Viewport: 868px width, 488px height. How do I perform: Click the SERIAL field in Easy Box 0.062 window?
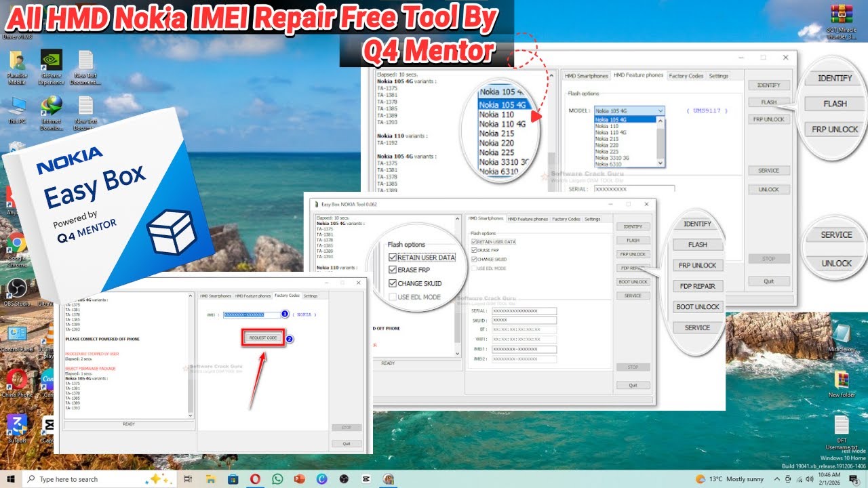point(524,311)
